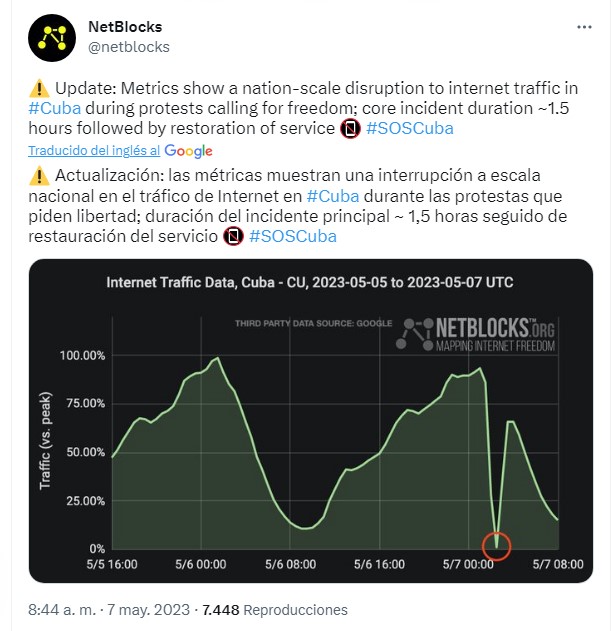Open #Cuba hashtag in English tweet
Viewport: 613px width, 631px height.
coord(55,109)
